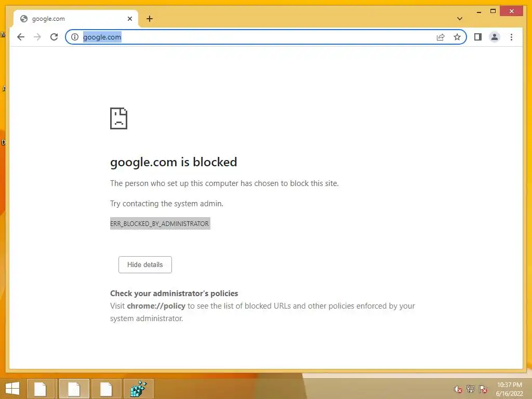Switch to second taskbar document icon
The height and width of the screenshot is (399, 532).
coord(74,389)
